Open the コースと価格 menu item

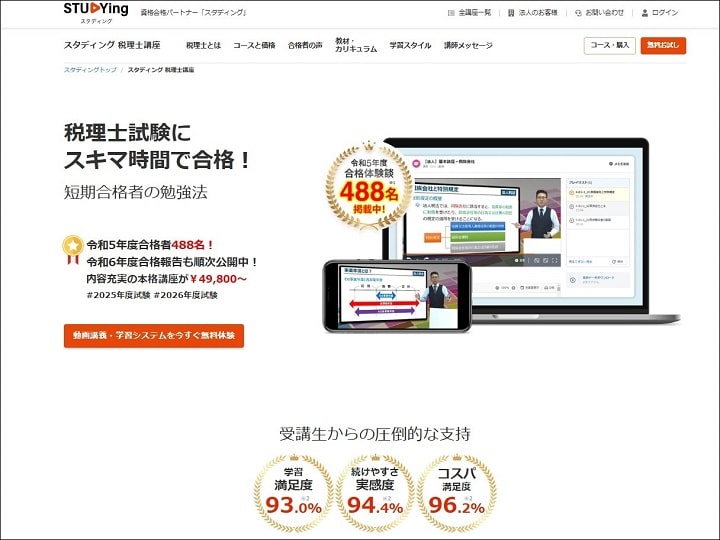[254, 45]
